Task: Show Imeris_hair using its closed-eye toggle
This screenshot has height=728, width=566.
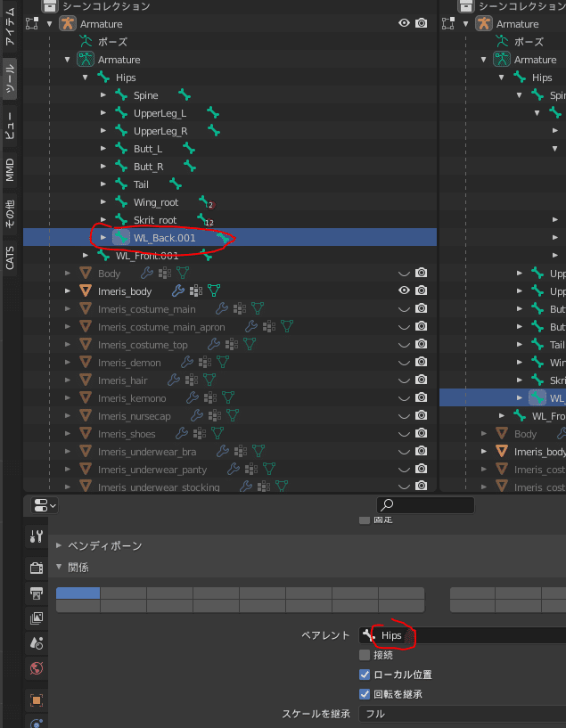Action: click(404, 380)
